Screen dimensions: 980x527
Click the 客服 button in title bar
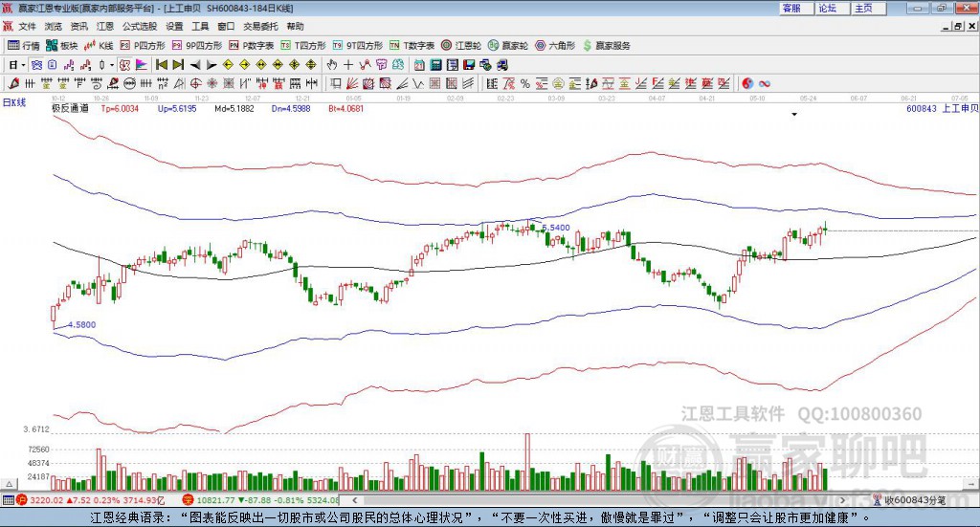796,8
